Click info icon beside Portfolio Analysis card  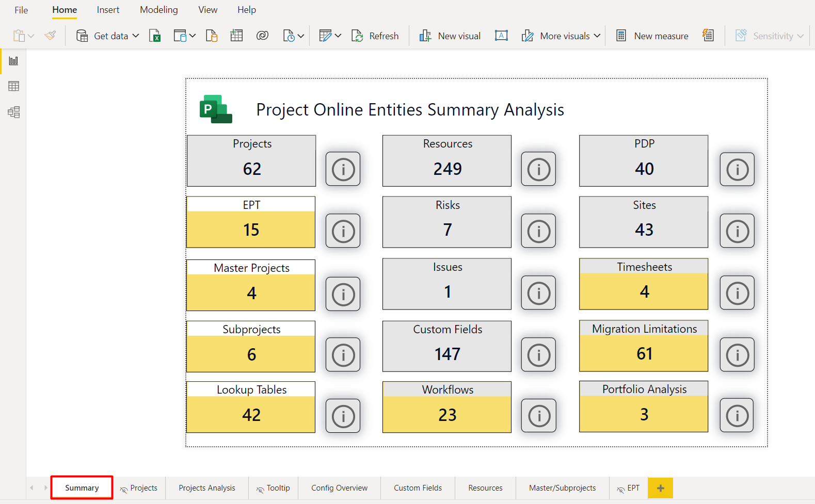[737, 415]
